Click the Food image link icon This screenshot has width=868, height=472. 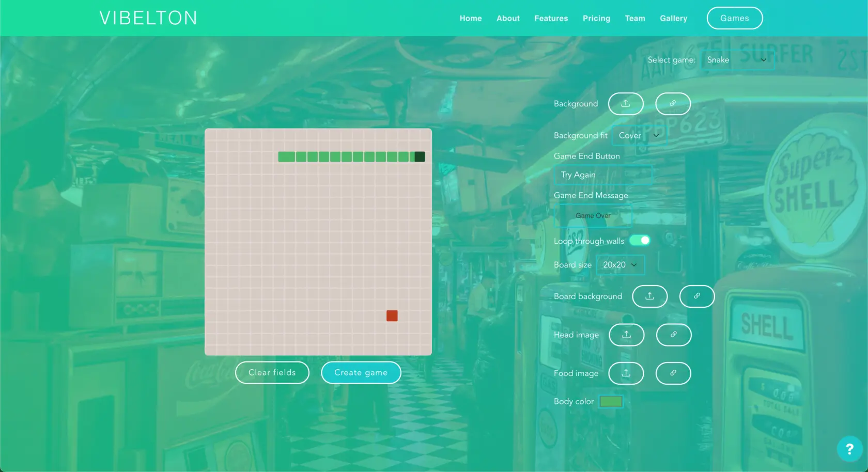673,373
